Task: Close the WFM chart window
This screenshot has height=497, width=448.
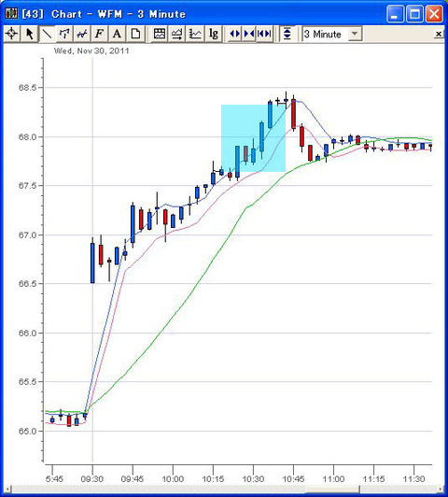Action: [x=434, y=14]
